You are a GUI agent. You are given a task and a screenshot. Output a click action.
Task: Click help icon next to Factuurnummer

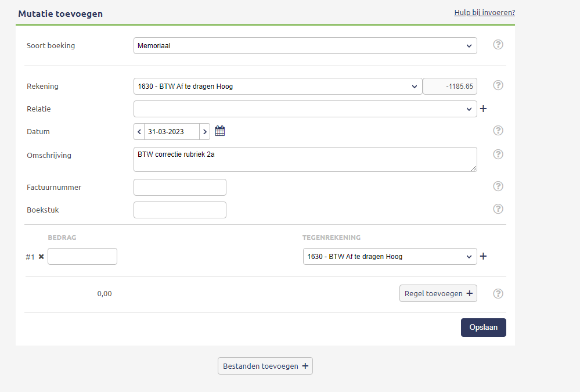[498, 186]
